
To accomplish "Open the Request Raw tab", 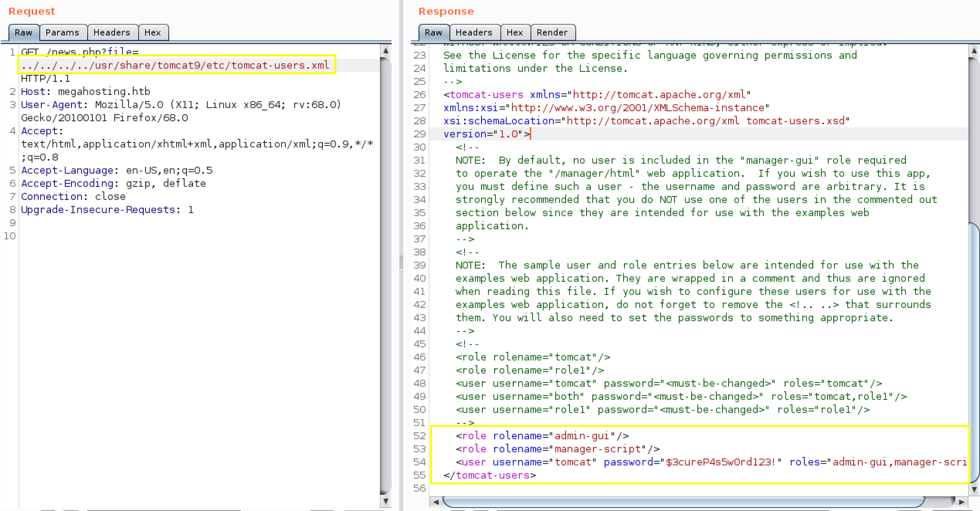I will click(x=23, y=32).
